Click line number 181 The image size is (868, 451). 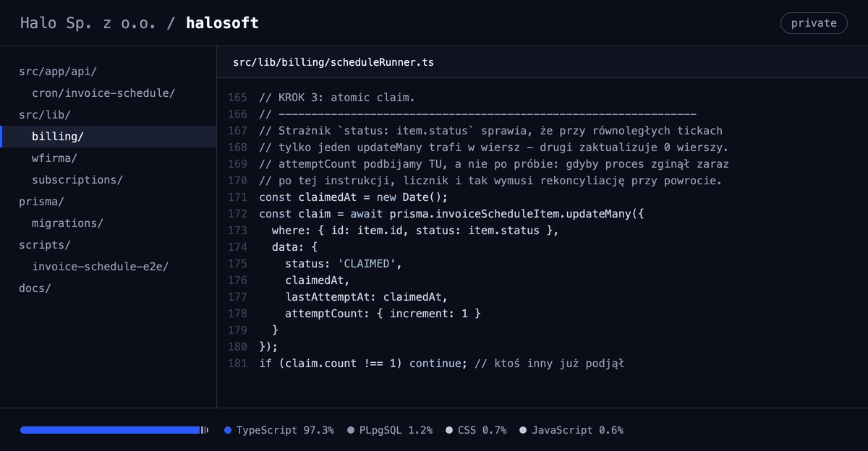coord(237,364)
